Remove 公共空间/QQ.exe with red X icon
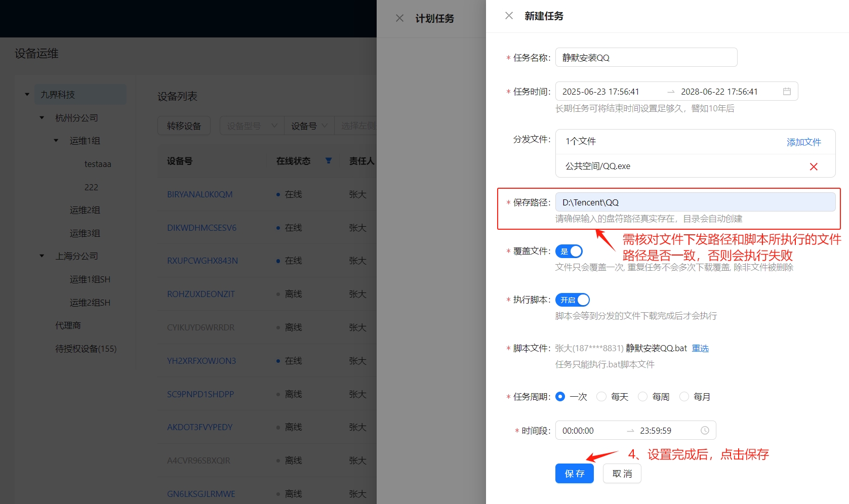This screenshot has height=504, width=849. coord(814,166)
